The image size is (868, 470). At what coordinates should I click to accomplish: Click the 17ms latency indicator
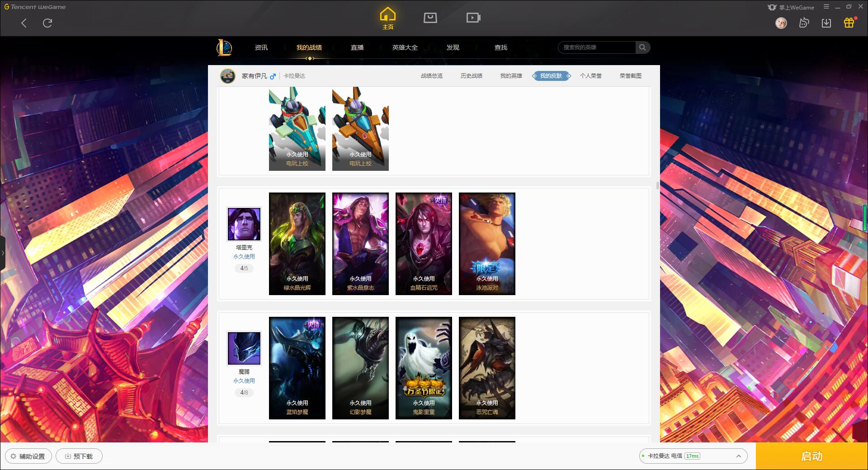tap(692, 456)
